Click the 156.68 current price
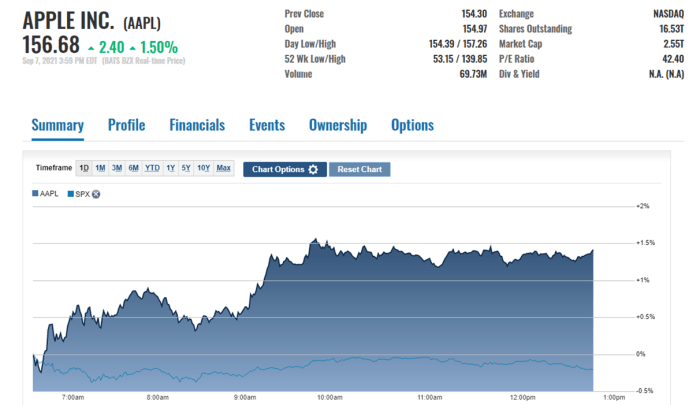 [x=51, y=45]
